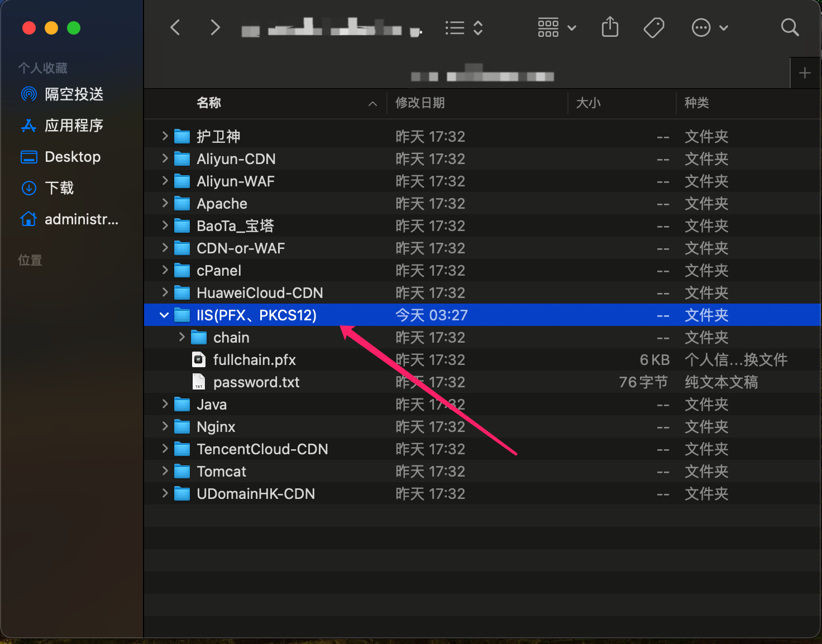Viewport: 822px width, 644px height.
Task: Select the Desktop sidebar entry
Action: coord(72,157)
